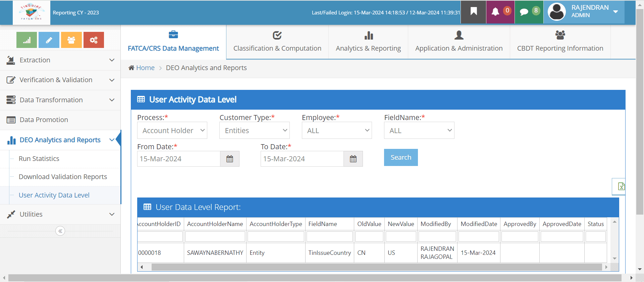The height and width of the screenshot is (282, 644).
Task: Open the Customer Type dropdown
Action: coord(255,130)
